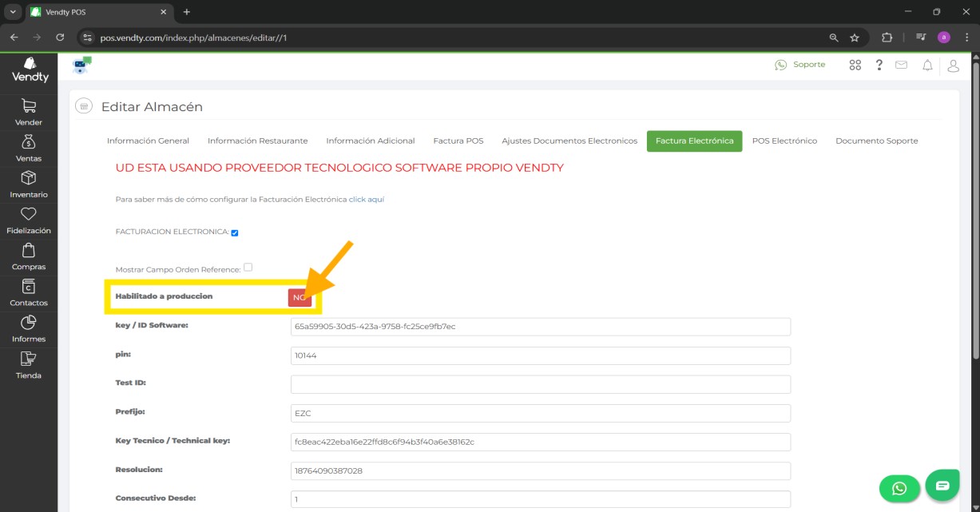Open Compras shopping bag icon
The height and width of the screenshot is (512, 980).
(x=29, y=250)
